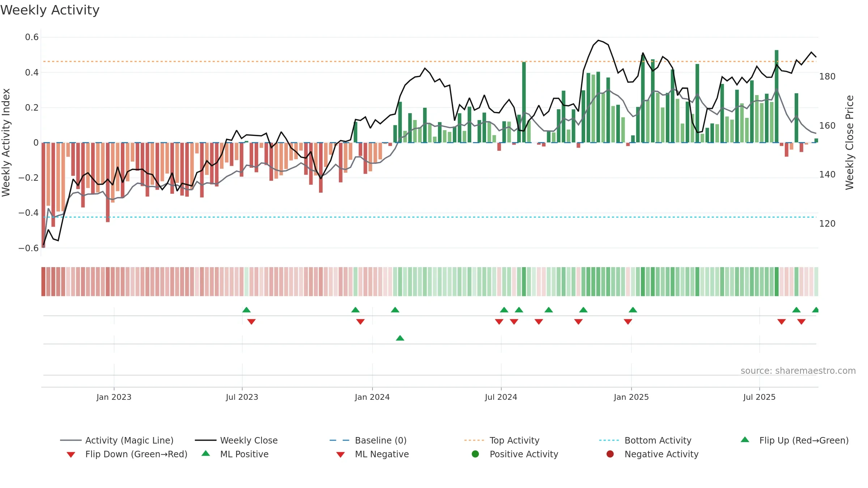868x488 pixels.
Task: Click the 0.2 left axis tick label
Action: point(32,108)
